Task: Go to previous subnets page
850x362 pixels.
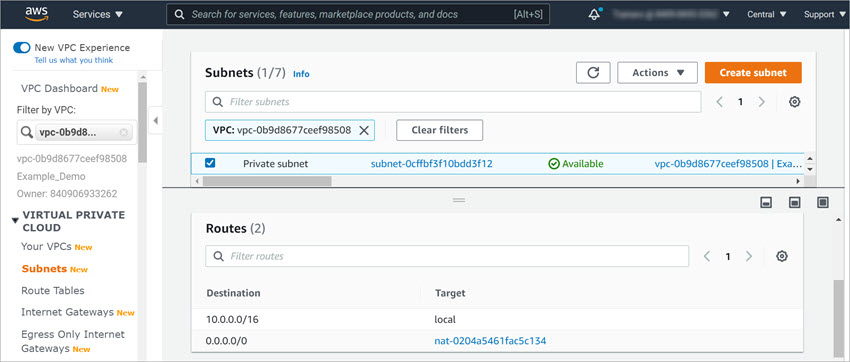Action: pyautogui.click(x=720, y=102)
